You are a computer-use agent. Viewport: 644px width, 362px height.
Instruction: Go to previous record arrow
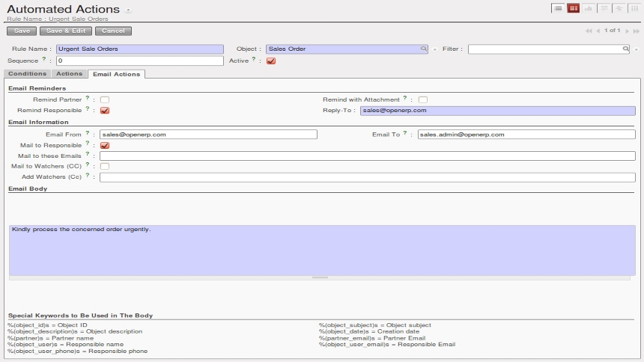598,31
